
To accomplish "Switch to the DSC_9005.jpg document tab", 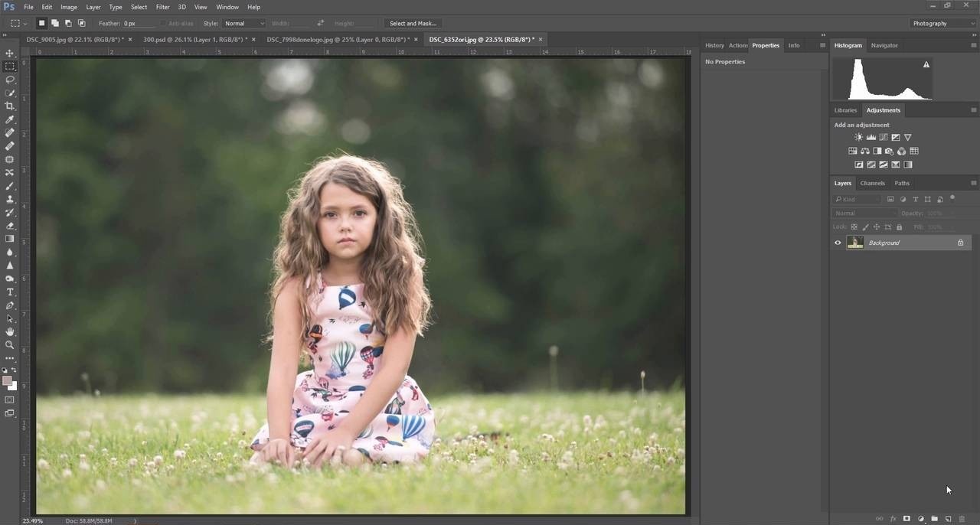I will pos(75,39).
